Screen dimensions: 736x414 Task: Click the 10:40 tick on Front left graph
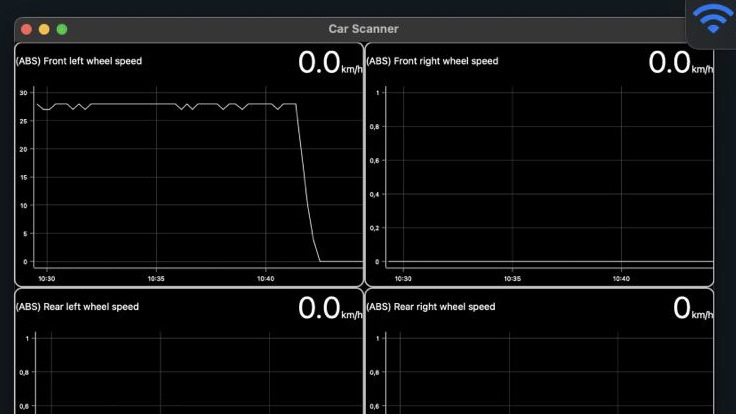(266, 279)
